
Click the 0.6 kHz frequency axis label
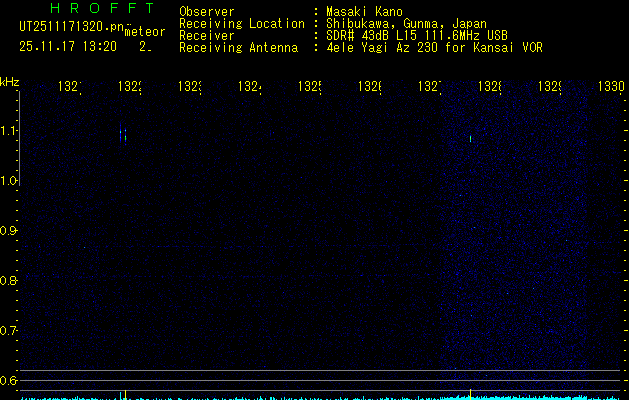pos(9,380)
